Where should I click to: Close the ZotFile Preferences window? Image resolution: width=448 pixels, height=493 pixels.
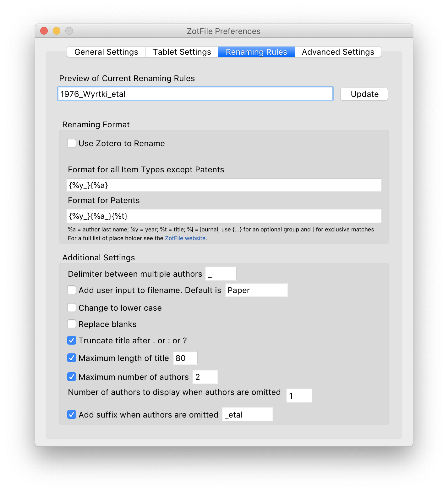(x=44, y=31)
